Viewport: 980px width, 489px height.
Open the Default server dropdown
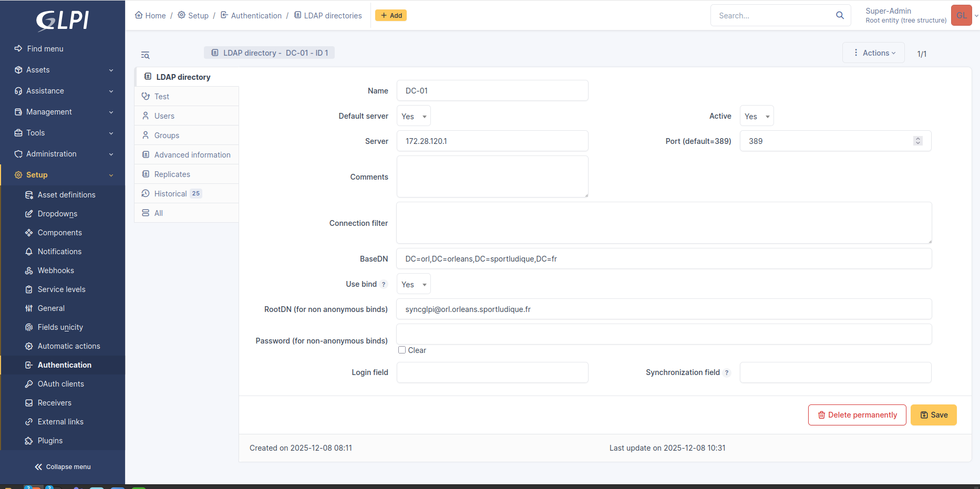(x=414, y=116)
